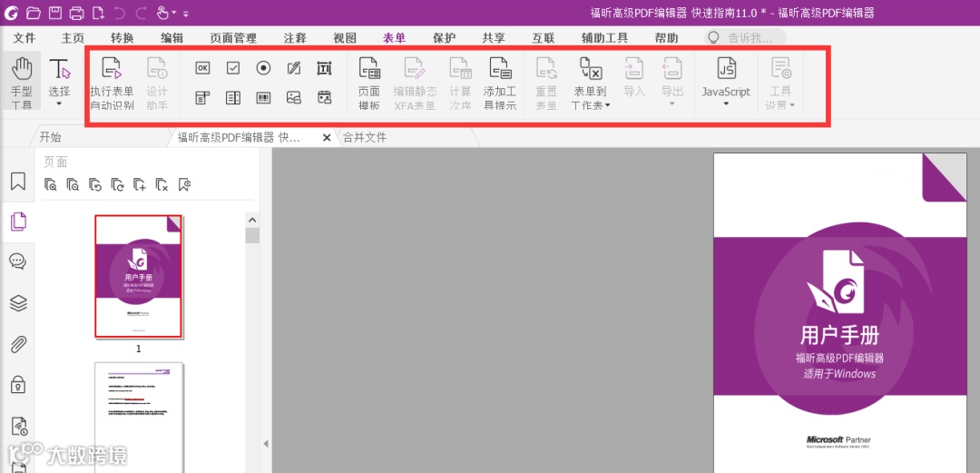The height and width of the screenshot is (473, 980).
Task: Open the Comments panel speech bubble icon
Action: (x=18, y=261)
